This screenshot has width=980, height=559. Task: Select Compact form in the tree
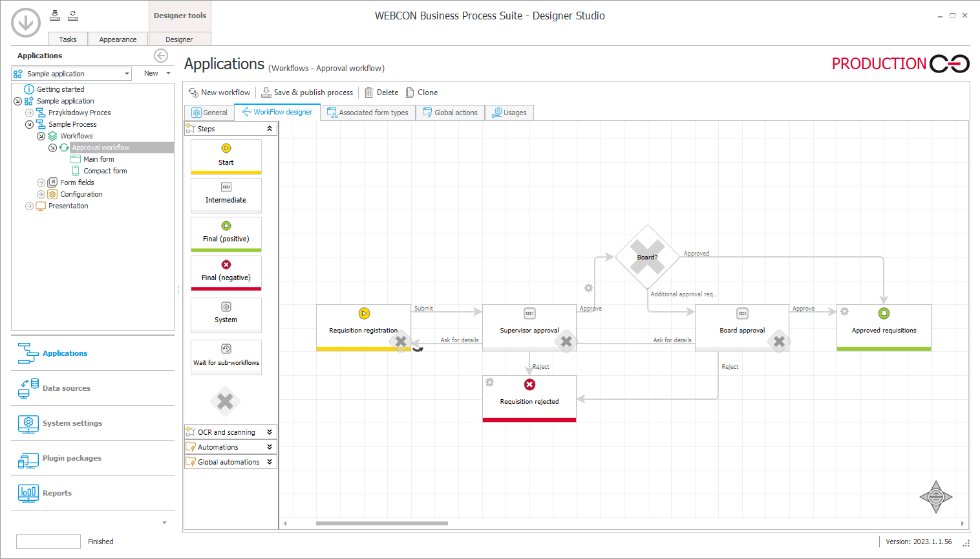click(105, 171)
